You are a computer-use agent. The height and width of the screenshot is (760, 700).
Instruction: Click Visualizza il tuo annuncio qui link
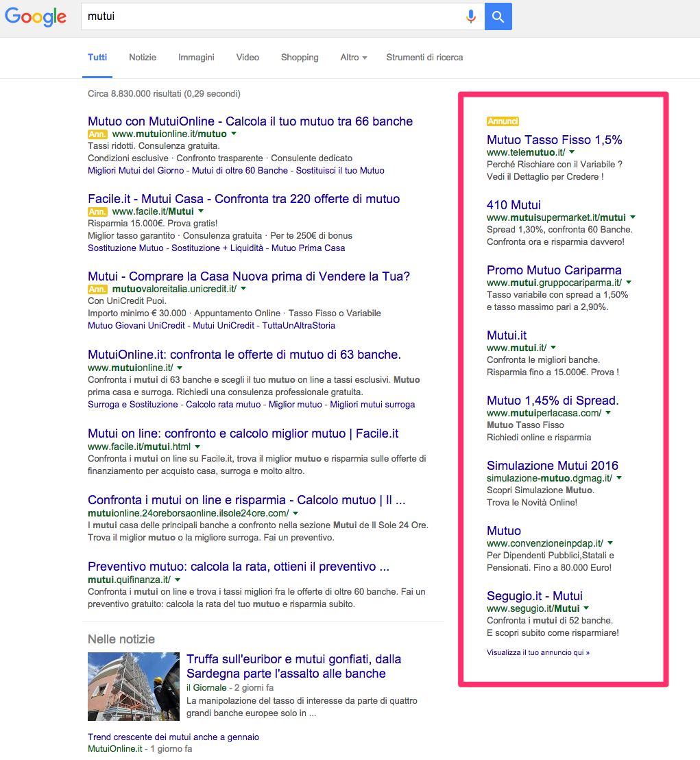tap(538, 652)
